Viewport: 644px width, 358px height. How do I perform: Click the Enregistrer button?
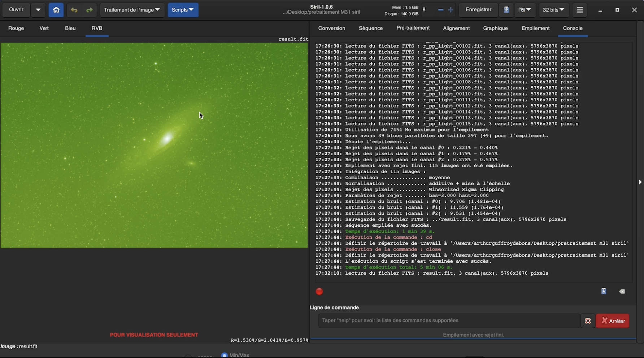pyautogui.click(x=478, y=10)
